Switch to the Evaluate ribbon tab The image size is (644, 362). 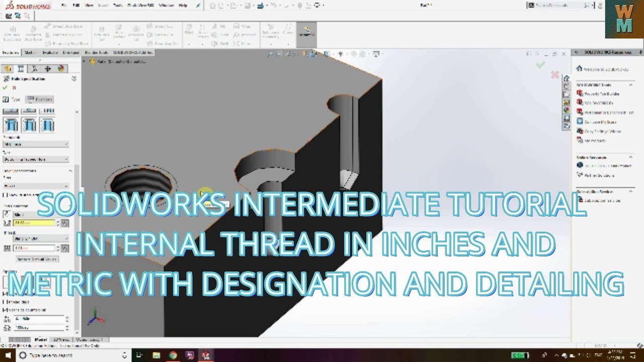tap(50, 52)
